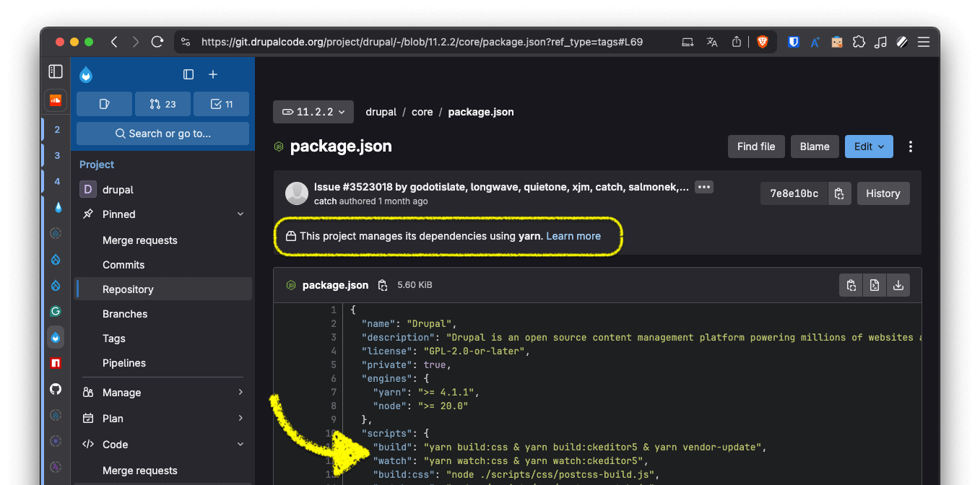980x485 pixels.
Task: Copy the file contents via clipboard icon
Action: (x=850, y=284)
